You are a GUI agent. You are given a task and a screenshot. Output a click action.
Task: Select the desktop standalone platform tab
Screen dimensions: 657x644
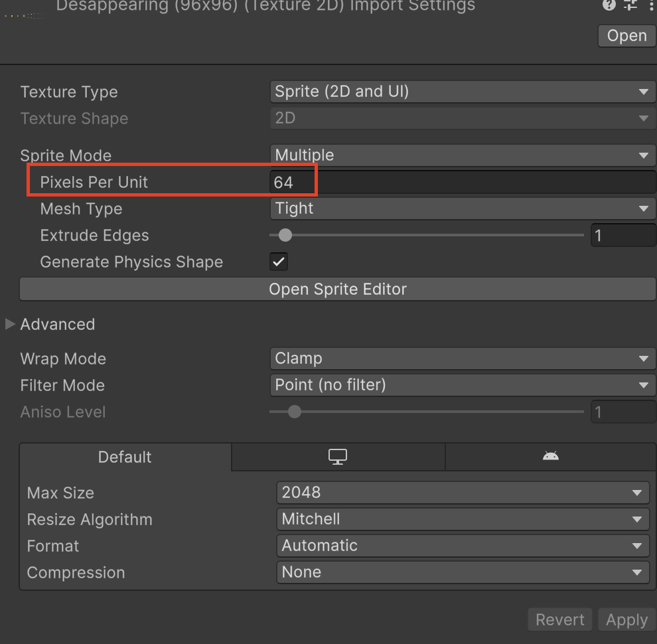pyautogui.click(x=338, y=457)
